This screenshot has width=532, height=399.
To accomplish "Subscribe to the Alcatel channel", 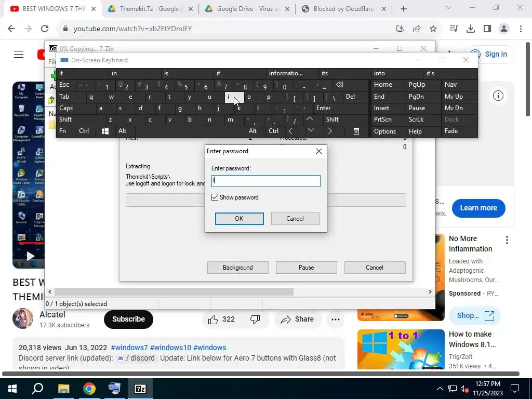I will click(128, 320).
